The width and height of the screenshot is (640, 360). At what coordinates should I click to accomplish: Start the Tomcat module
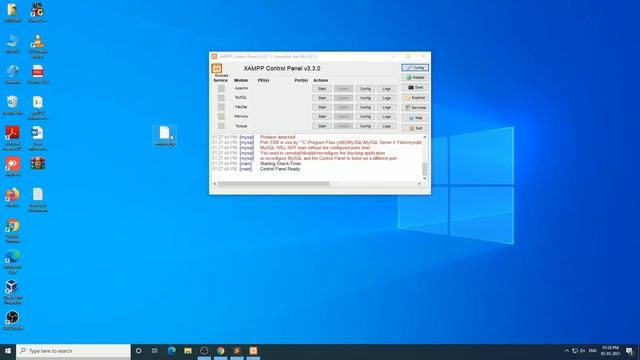tap(322, 126)
